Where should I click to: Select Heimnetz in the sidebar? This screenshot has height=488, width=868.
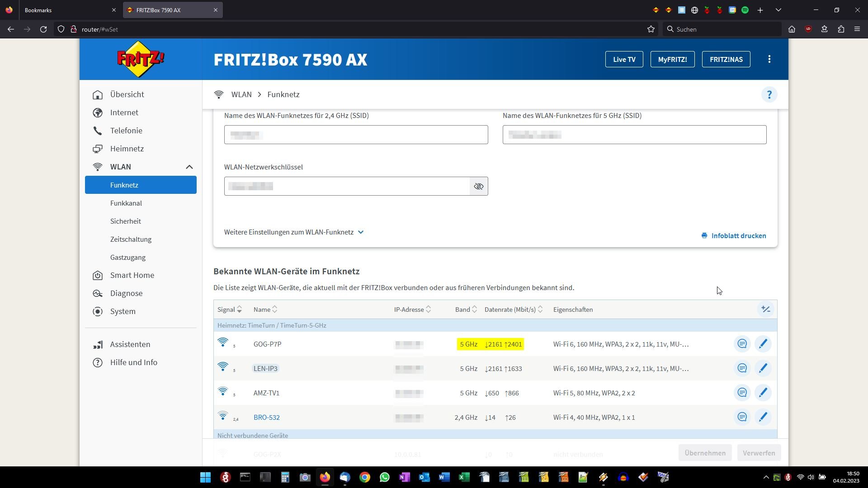point(127,149)
